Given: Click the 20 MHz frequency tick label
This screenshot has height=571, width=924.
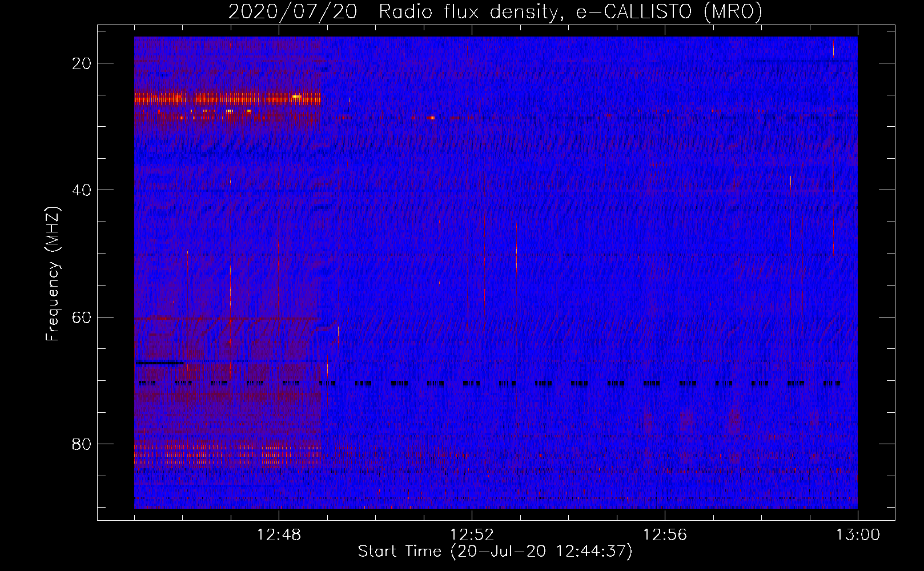Looking at the screenshot, I should [x=82, y=63].
